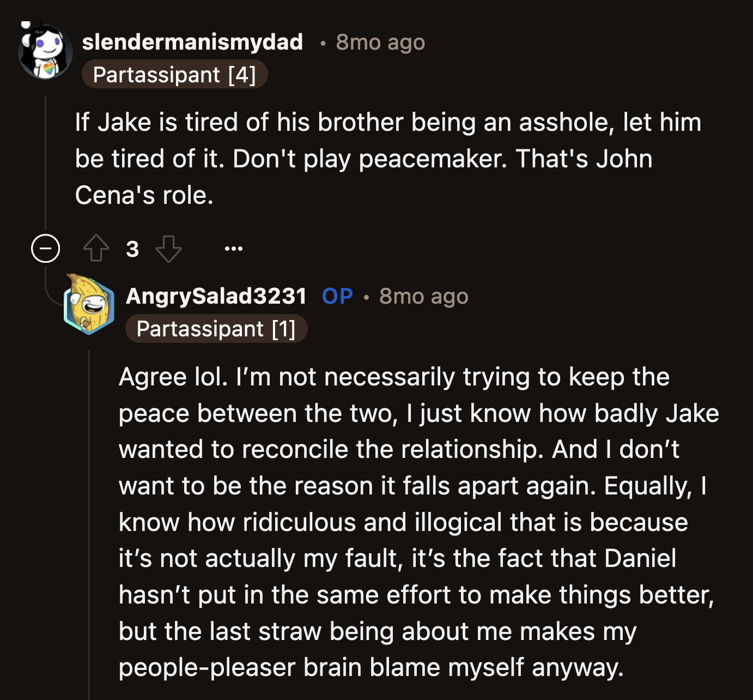Click the John Cena comment body text
The image size is (753, 700).
pos(381,157)
